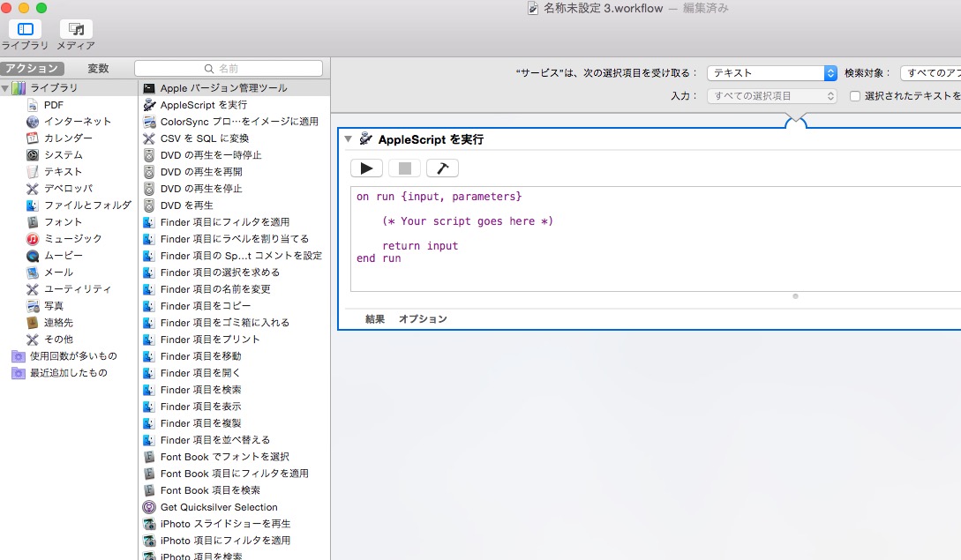Click the ライブラリ toolbar icon
961x560 pixels.
coord(26,28)
